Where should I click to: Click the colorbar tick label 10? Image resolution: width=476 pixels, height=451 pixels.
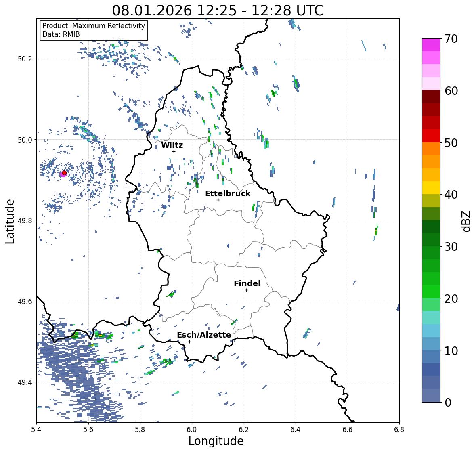451,350
